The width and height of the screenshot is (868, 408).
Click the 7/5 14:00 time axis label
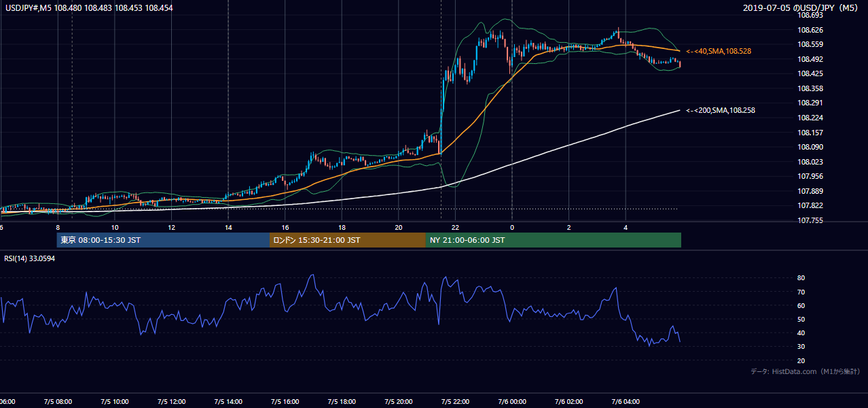coord(228,402)
